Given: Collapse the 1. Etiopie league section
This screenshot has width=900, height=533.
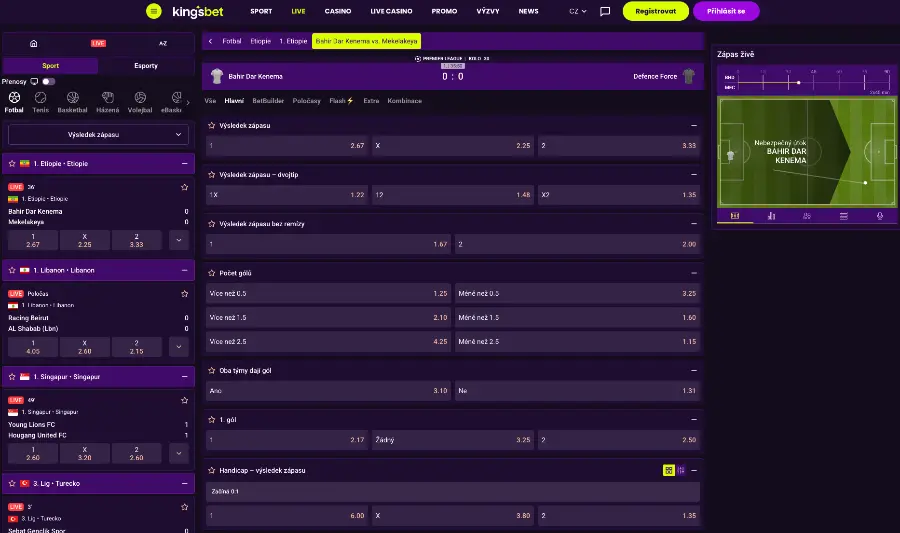Looking at the screenshot, I should [184, 164].
